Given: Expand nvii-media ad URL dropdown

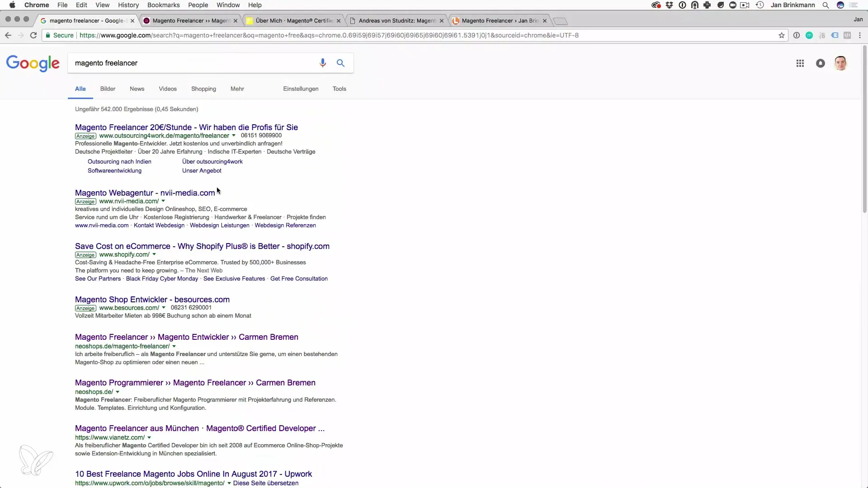Looking at the screenshot, I should tap(163, 201).
